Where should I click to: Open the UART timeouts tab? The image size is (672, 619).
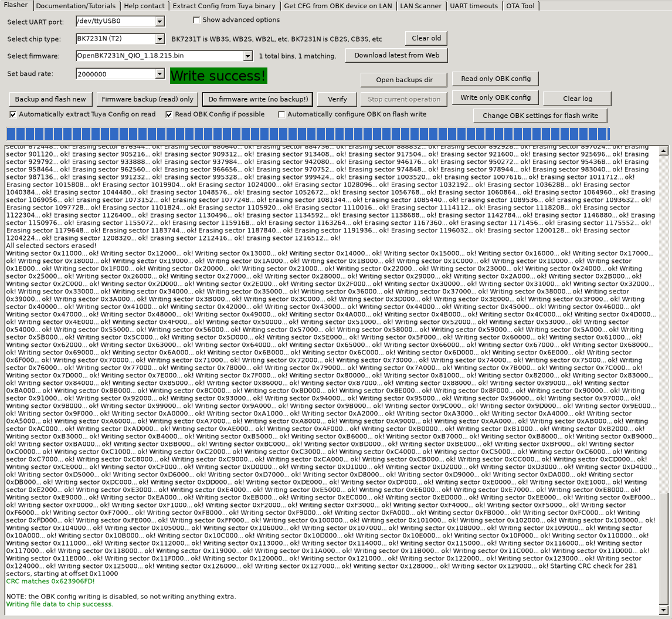(474, 6)
